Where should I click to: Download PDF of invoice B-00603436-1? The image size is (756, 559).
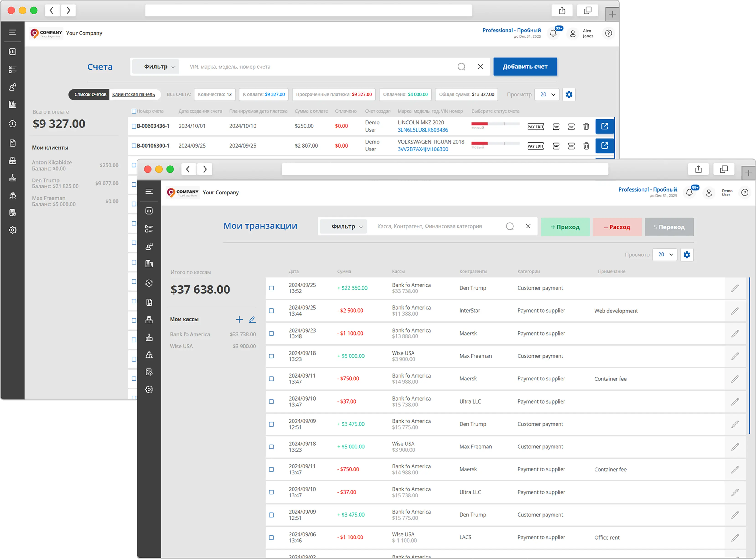(571, 127)
